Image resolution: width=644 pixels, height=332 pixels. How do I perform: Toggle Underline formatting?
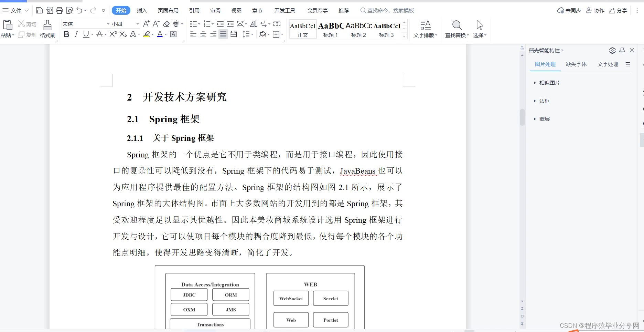click(86, 34)
